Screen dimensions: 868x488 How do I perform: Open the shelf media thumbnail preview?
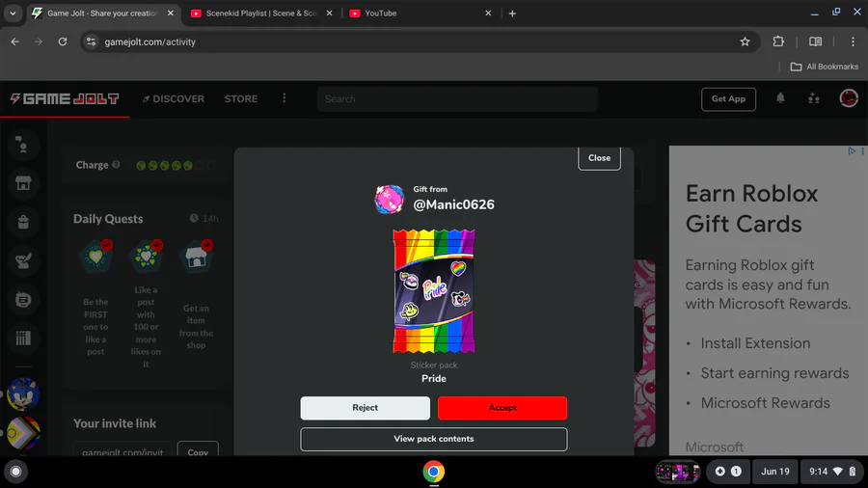[x=678, y=472]
